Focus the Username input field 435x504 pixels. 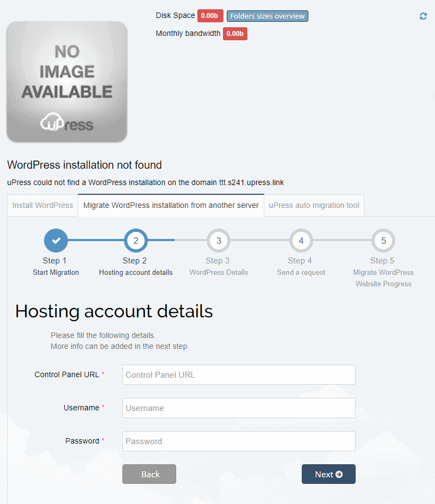pyautogui.click(x=239, y=408)
